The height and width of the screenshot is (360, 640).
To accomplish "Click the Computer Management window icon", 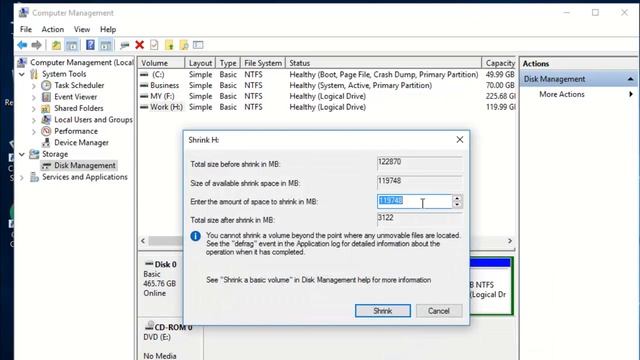I will click(23, 13).
